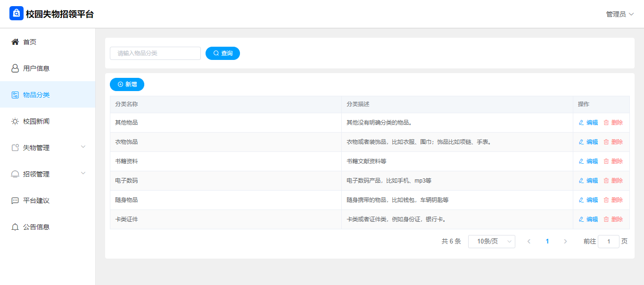Click the platform suggestion chat icon

point(15,201)
